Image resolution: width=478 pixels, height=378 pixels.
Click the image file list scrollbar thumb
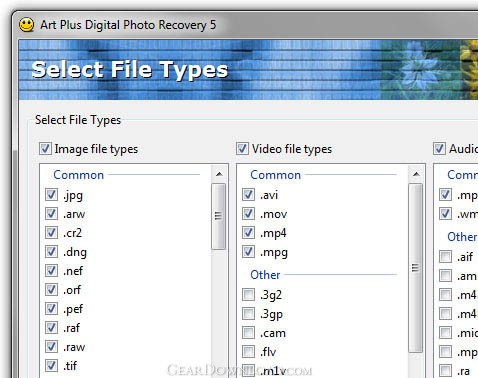[x=219, y=216]
